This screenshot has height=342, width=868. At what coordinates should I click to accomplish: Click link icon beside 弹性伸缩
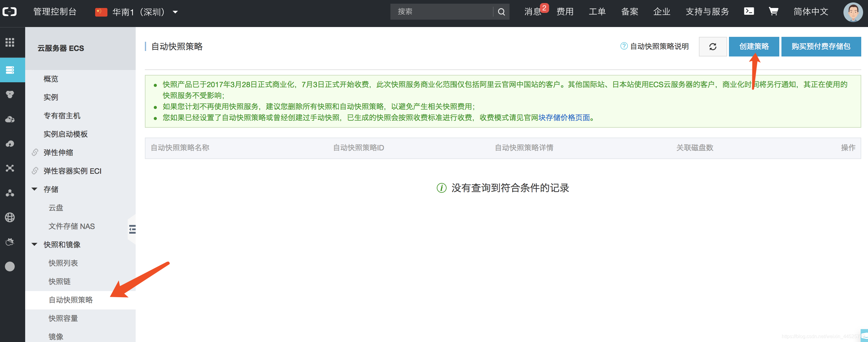point(35,152)
